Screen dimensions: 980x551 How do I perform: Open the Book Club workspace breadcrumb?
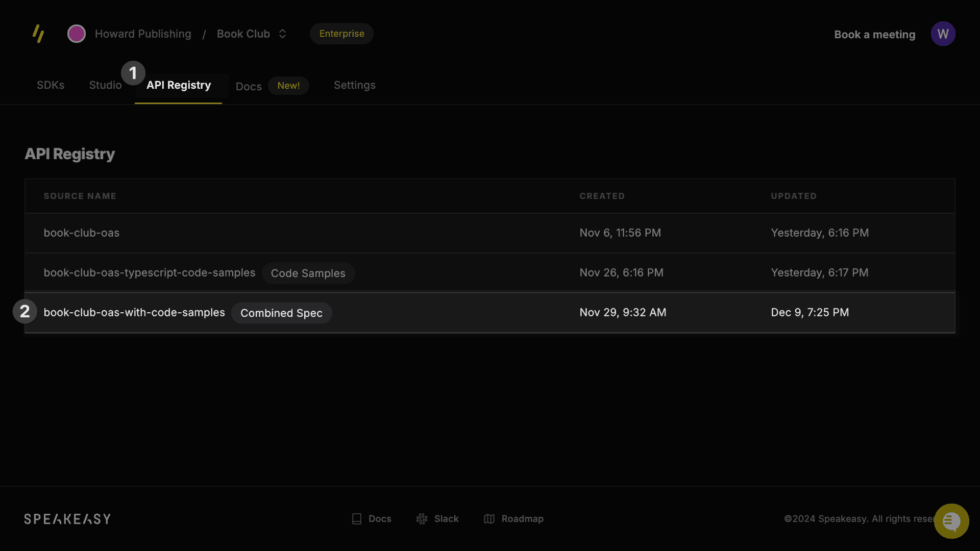(243, 34)
